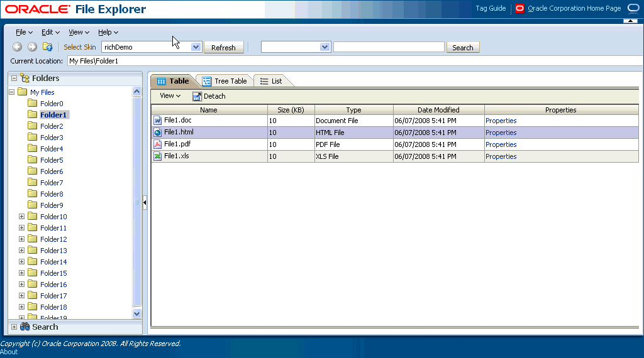The height and width of the screenshot is (358, 644).
Task: Select Folder17 in the tree
Action: click(x=53, y=296)
